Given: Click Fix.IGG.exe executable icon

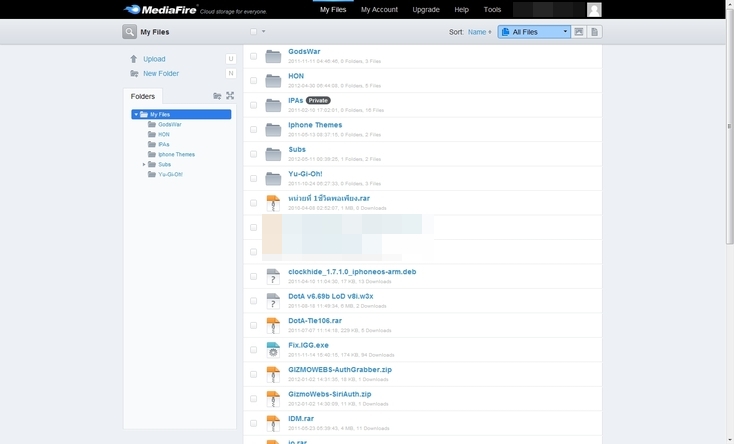Looking at the screenshot, I should [x=273, y=350].
